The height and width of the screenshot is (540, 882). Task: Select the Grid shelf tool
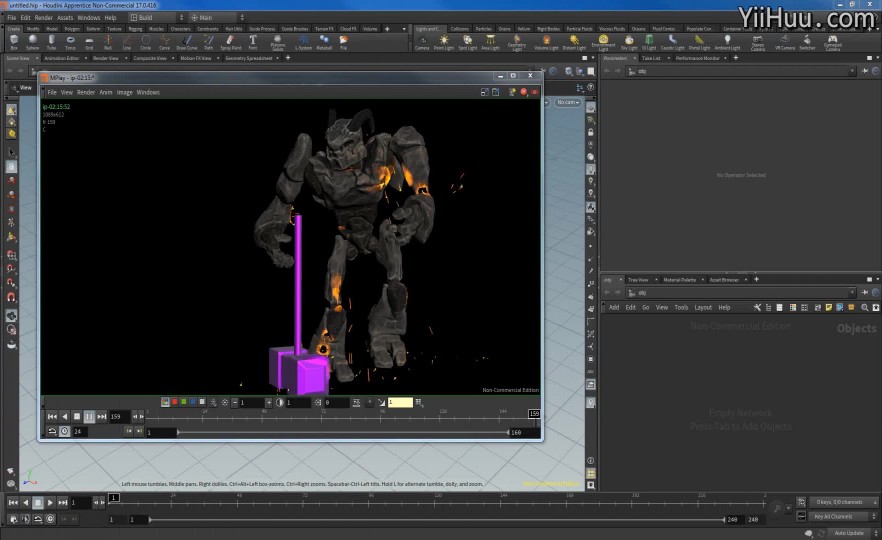click(x=89, y=42)
